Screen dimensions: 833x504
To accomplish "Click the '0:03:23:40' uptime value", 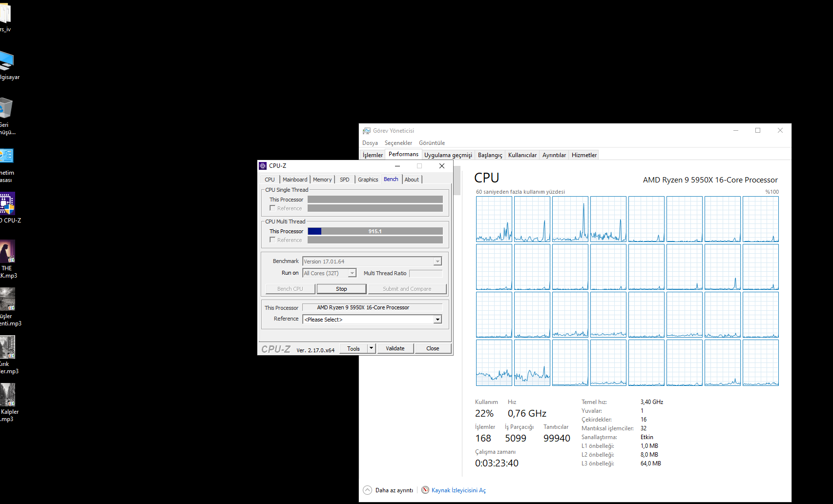I will [x=497, y=464].
